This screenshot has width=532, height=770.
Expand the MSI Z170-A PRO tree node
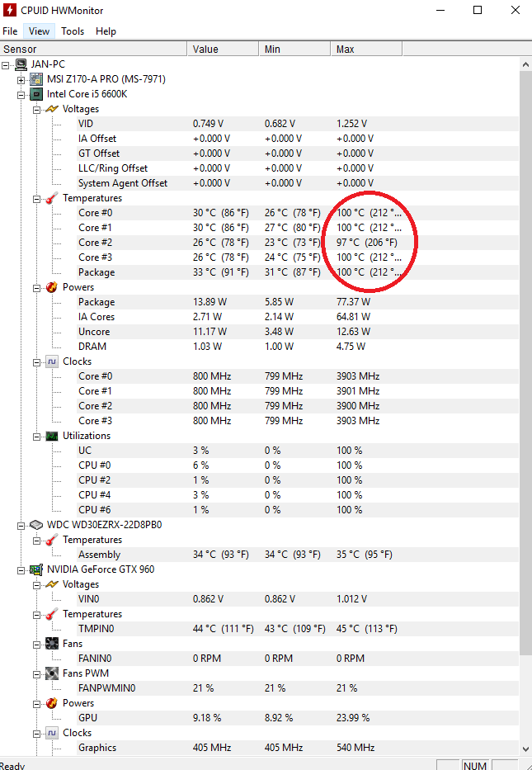[21, 79]
